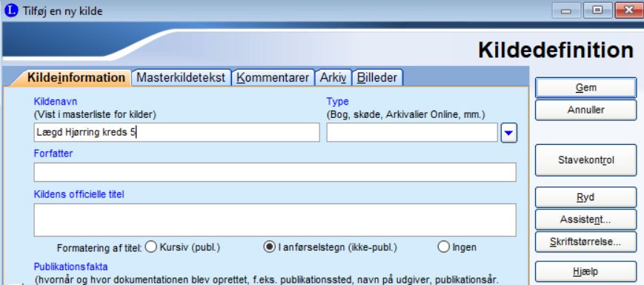The height and width of the screenshot is (285, 644).
Task: Click the Annuller button
Action: [585, 110]
